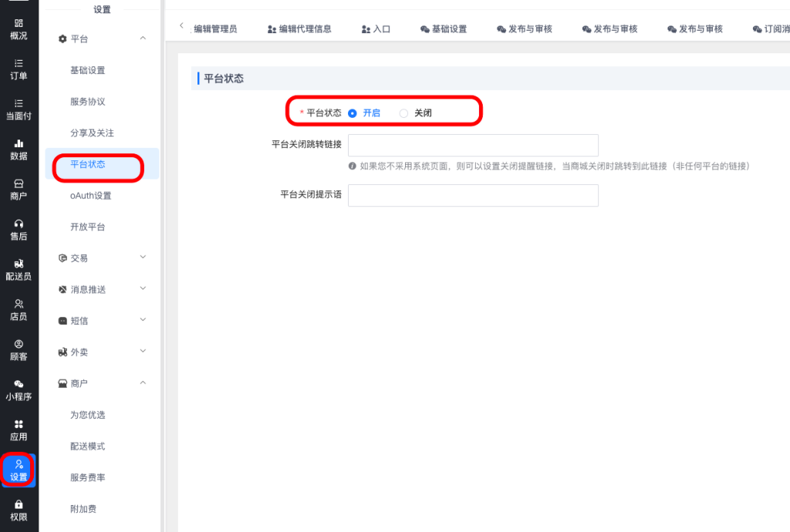
Task: Select the 开启 radio button
Action: pyautogui.click(x=353, y=113)
